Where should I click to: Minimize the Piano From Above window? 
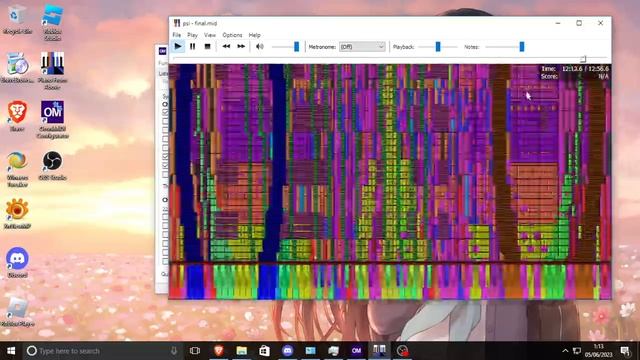tap(558, 23)
